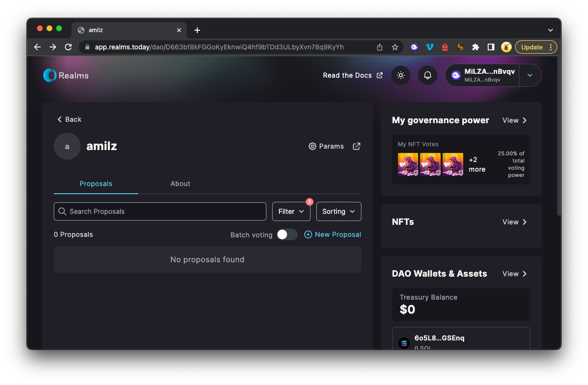The image size is (588, 385).
Task: Open browser extensions puzzle icon
Action: (476, 47)
